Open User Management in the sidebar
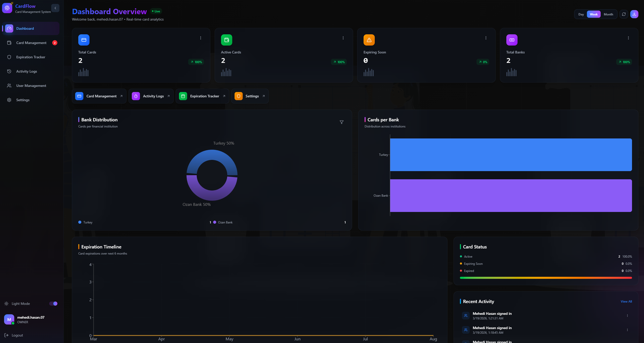Screen dimensions: 644x343 click(32, 86)
